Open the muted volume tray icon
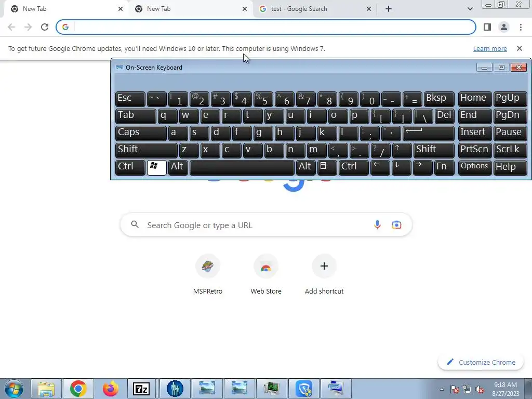The image size is (532, 399). [x=480, y=389]
